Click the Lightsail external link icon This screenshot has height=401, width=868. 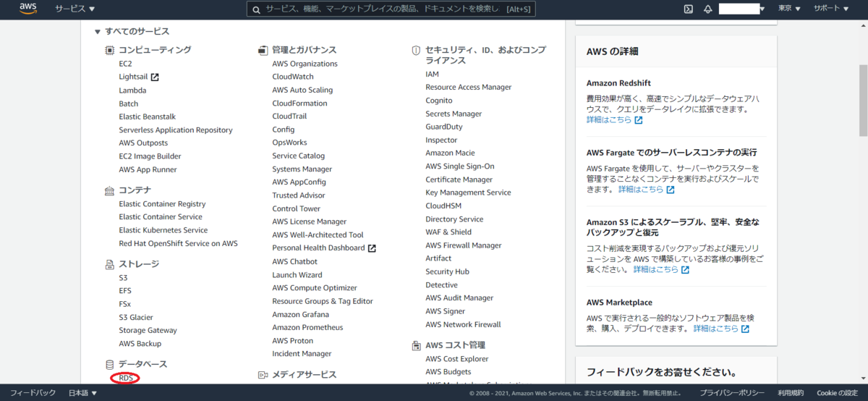point(154,77)
